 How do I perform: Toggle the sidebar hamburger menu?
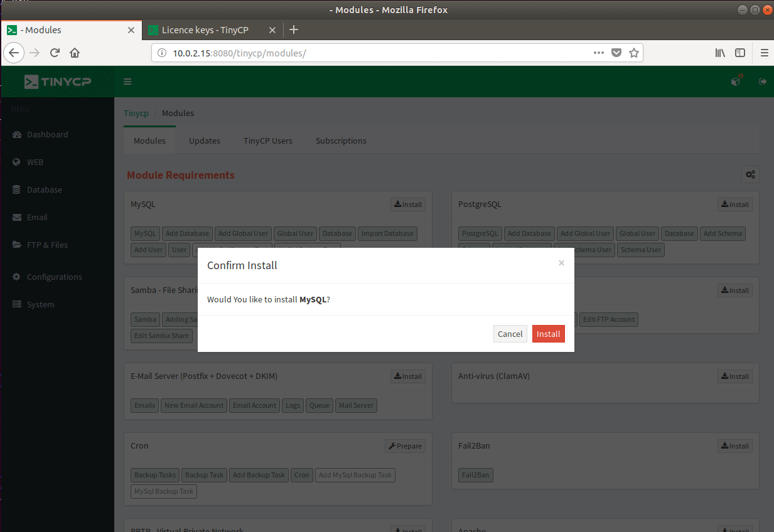pyautogui.click(x=127, y=82)
